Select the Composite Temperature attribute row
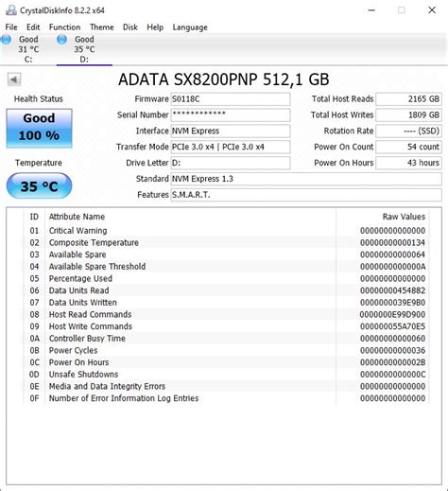The width and height of the screenshot is (448, 491). 226,242
